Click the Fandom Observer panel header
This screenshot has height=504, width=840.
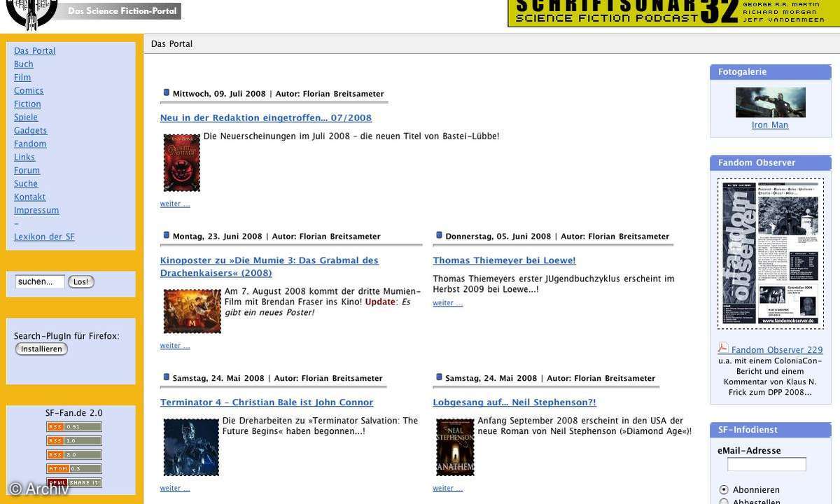click(770, 163)
